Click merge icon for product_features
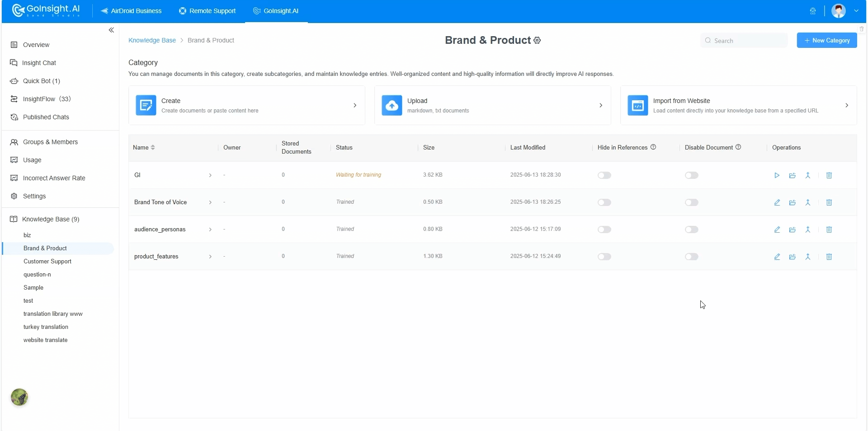 click(807, 257)
